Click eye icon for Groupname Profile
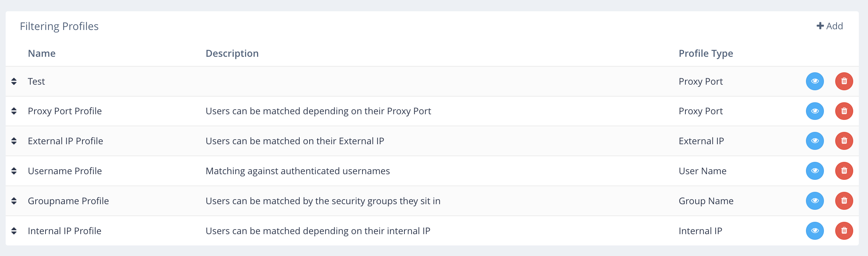This screenshot has height=256, width=868. pyautogui.click(x=815, y=201)
